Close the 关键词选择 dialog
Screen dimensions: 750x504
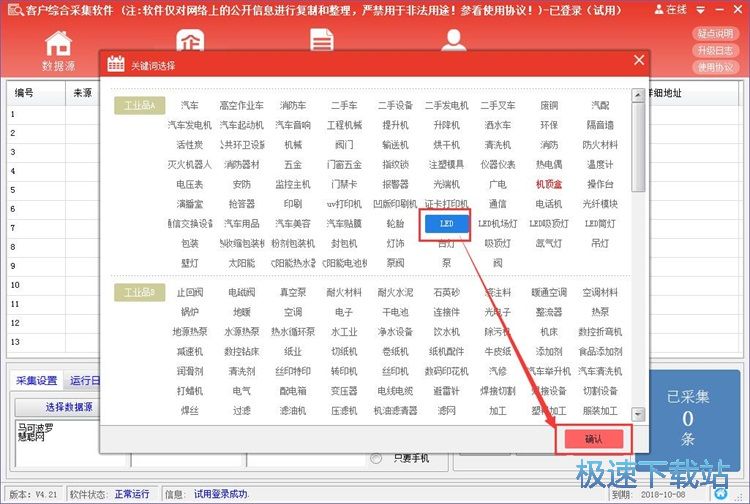click(x=639, y=60)
